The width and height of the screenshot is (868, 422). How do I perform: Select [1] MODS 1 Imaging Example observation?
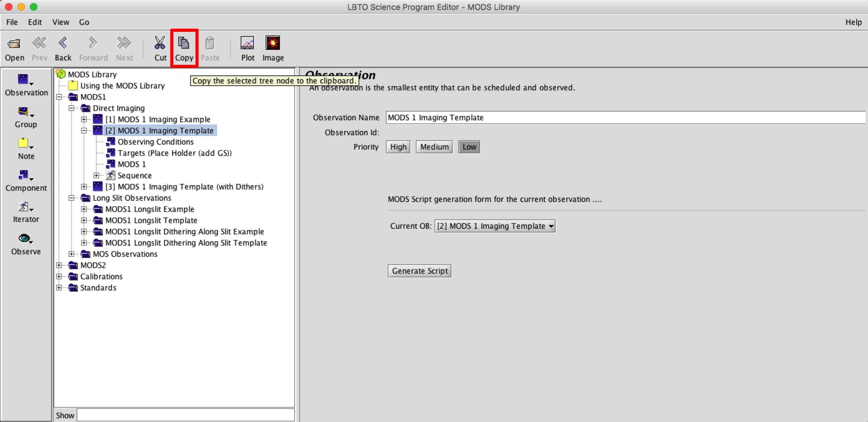click(x=158, y=119)
